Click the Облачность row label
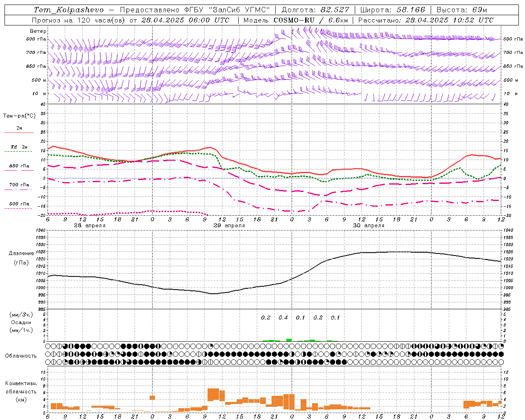Image resolution: width=525 pixels, height=420 pixels. point(21,356)
